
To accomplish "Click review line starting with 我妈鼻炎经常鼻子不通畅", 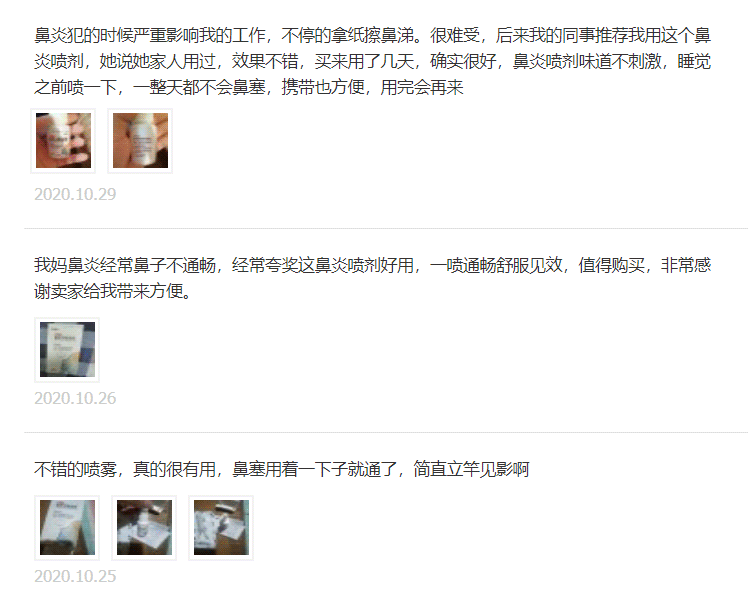I will click(x=373, y=265).
